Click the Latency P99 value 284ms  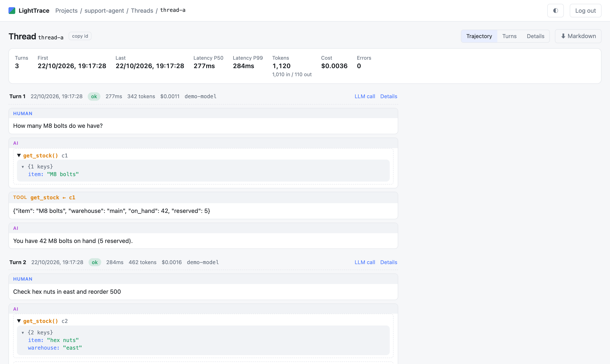click(243, 66)
